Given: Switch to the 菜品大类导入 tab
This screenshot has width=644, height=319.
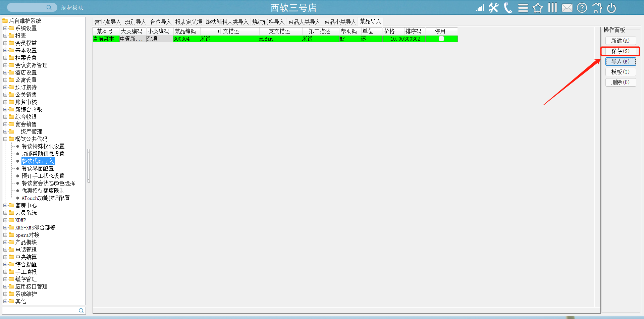Looking at the screenshot, I should click(304, 22).
